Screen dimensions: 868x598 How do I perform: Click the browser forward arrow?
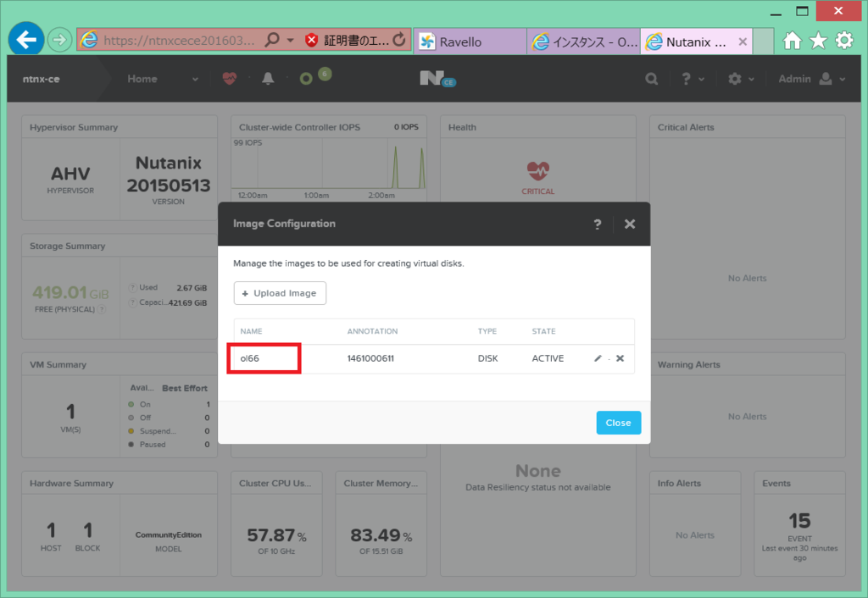pyautogui.click(x=60, y=40)
